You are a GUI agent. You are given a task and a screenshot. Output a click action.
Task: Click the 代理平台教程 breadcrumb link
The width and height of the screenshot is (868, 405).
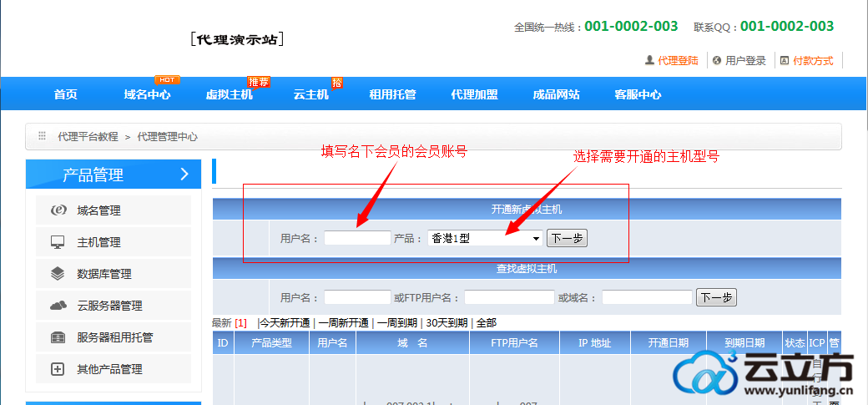pos(88,136)
